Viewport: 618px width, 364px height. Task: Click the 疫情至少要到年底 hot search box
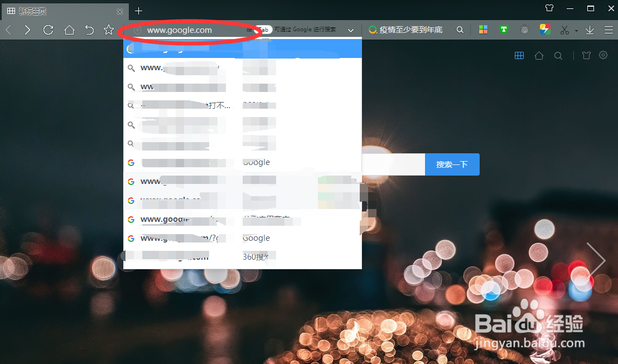(x=411, y=30)
